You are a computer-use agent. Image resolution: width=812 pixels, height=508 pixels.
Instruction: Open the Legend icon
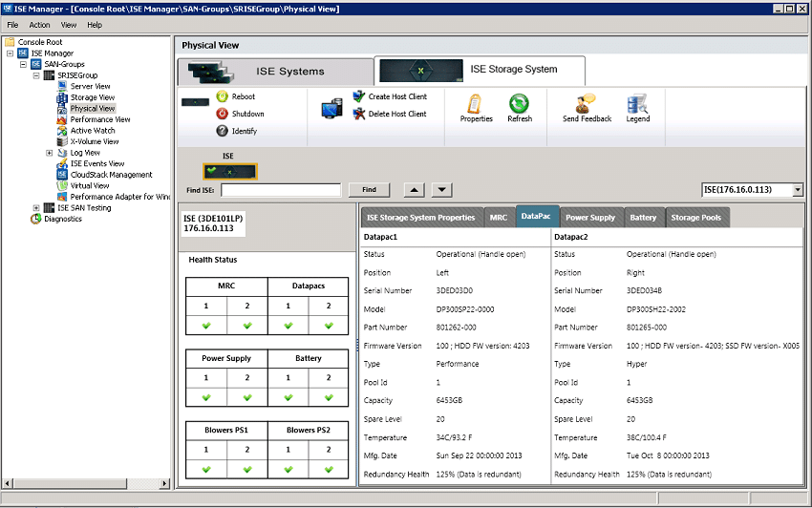637,103
